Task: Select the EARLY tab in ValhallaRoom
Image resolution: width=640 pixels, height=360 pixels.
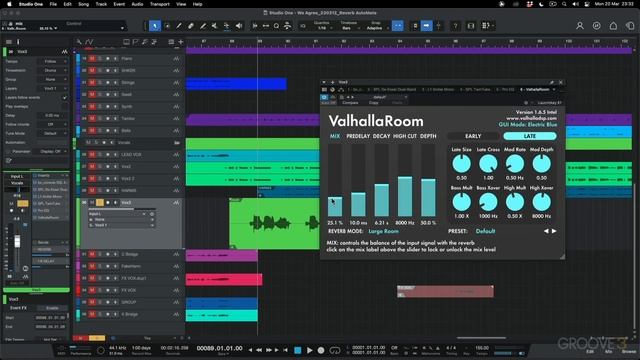Action: [473, 136]
